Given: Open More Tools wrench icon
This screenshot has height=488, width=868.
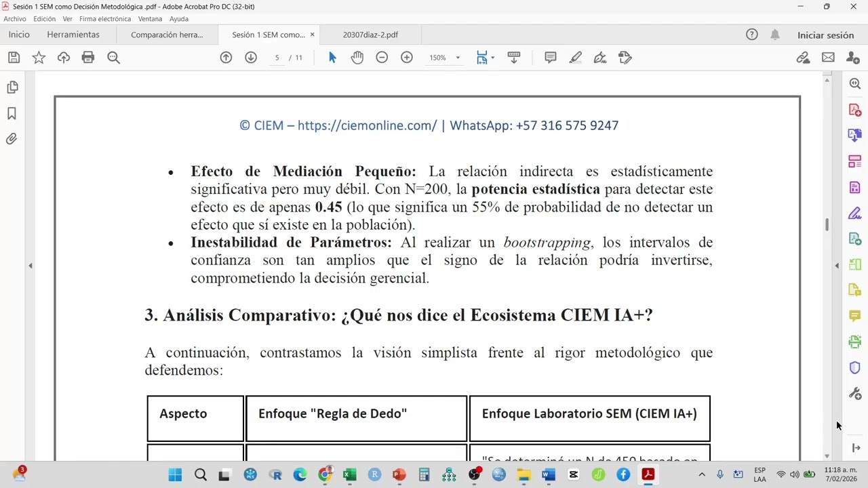Looking at the screenshot, I should point(855,394).
